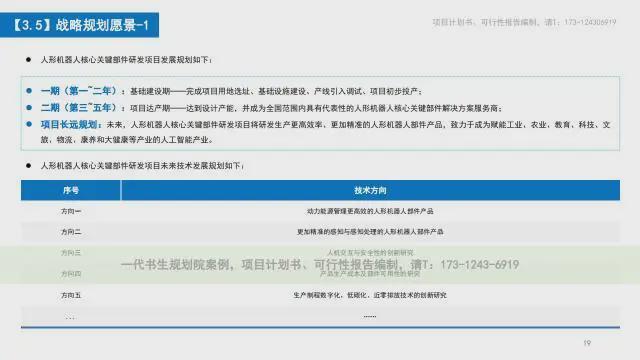Click page number 19
This screenshot has height=360, width=640.
587,343
